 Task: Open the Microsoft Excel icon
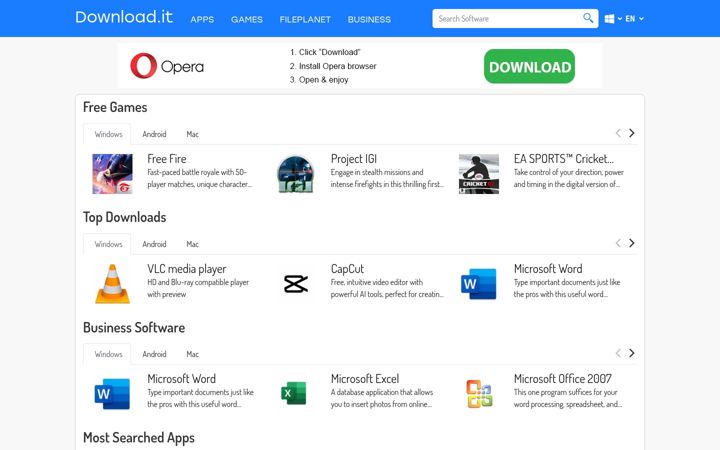(x=294, y=394)
